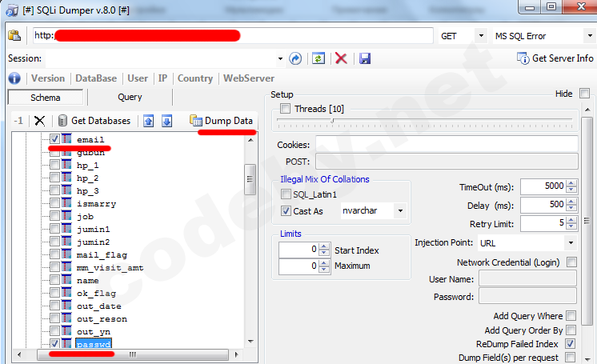Click the column icon next to hp_1
Viewport: 597px width, 364px height.
pyautogui.click(x=66, y=165)
